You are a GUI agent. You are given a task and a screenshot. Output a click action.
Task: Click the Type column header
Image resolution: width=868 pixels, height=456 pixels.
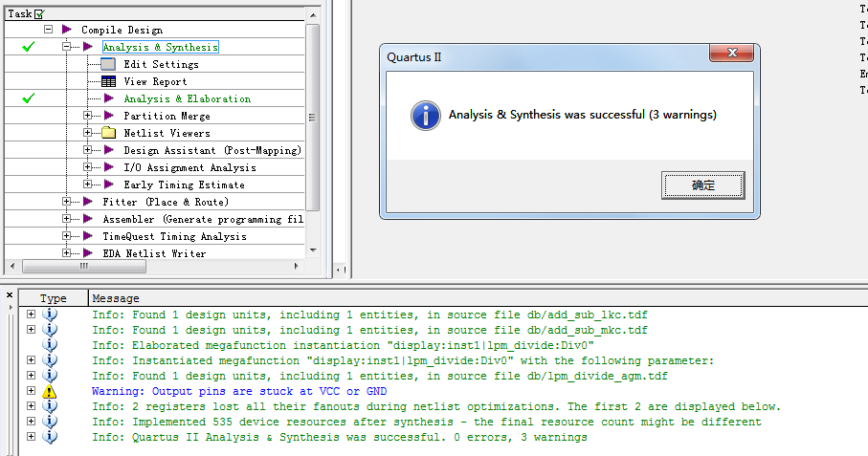[x=54, y=298]
